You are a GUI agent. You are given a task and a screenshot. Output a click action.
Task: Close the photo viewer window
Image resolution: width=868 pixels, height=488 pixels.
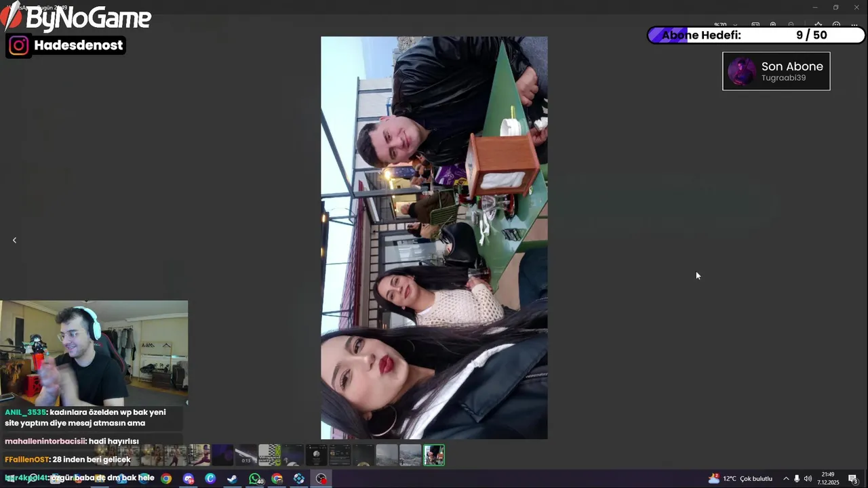coord(856,7)
